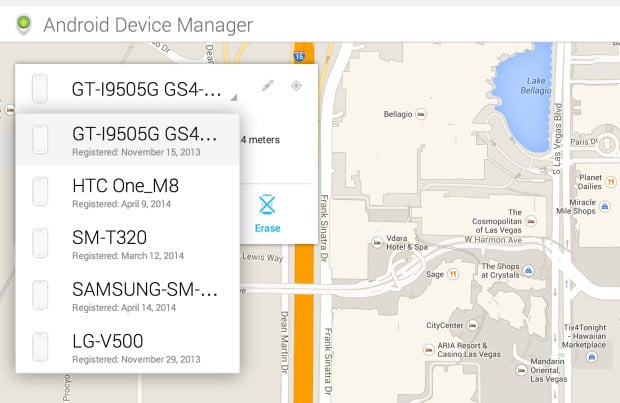This screenshot has height=403, width=620.
Task: Click ARIA Resort & Casino marker icon
Action: click(x=429, y=350)
